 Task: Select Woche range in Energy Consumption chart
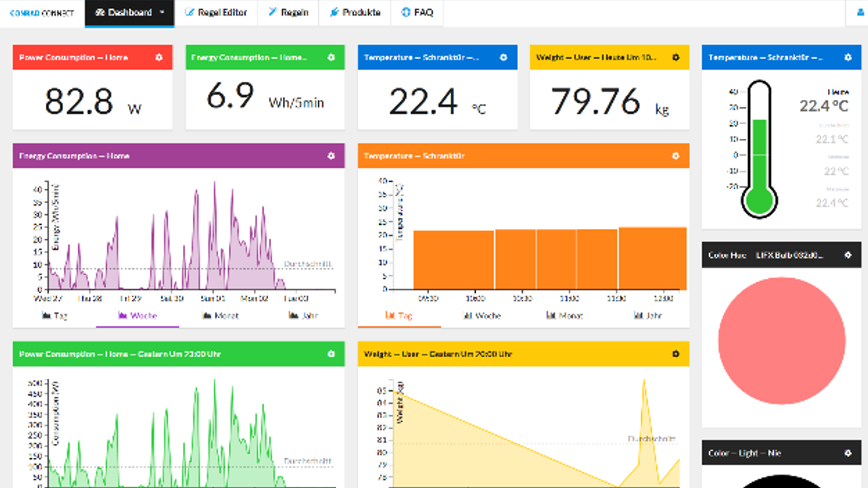pos(137,316)
